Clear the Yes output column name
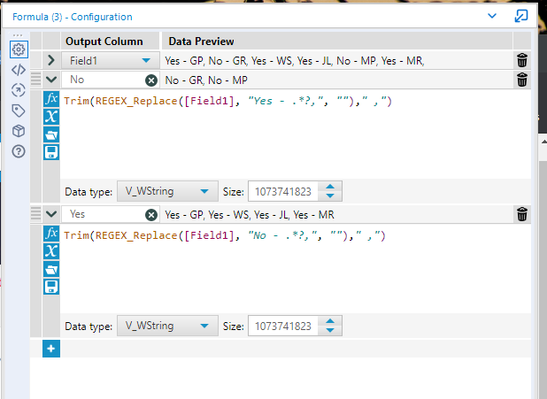 tap(151, 215)
